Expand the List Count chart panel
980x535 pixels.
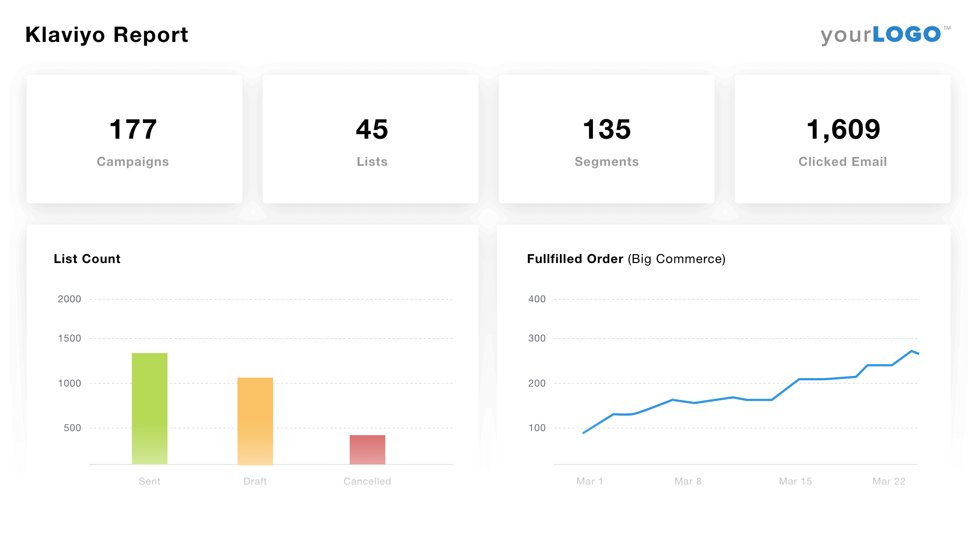point(253,368)
